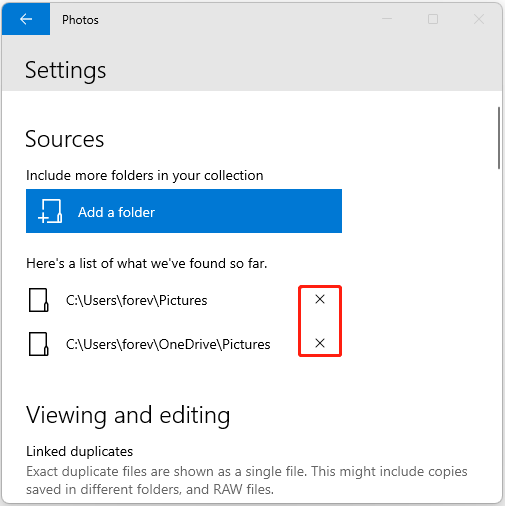Select the C:\Users\forev\Pictures path entry
Screen dimensions: 505x506
coord(137,300)
